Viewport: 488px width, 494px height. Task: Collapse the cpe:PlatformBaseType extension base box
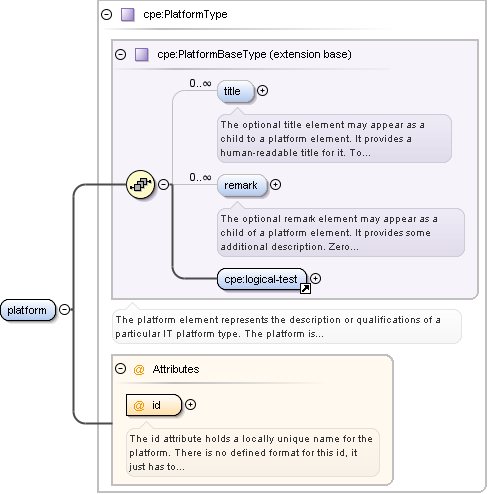121,54
